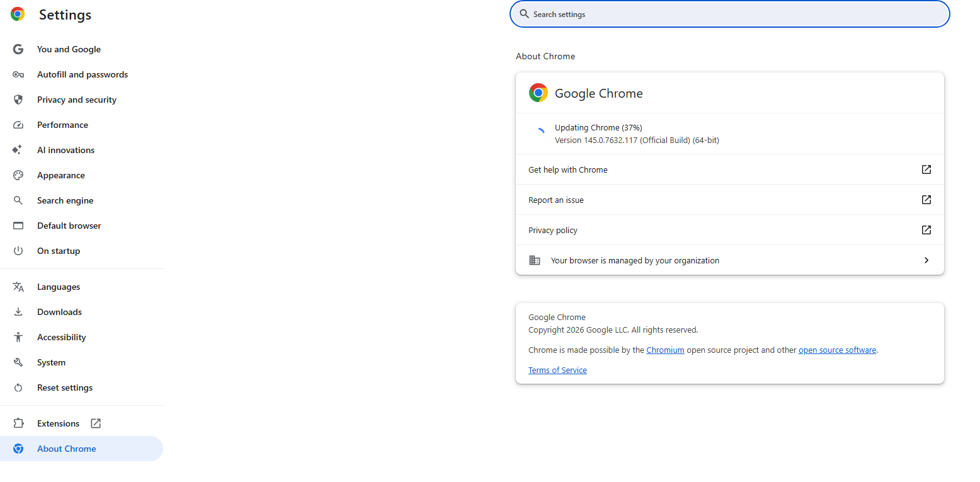Select the On startup power icon

[18, 250]
